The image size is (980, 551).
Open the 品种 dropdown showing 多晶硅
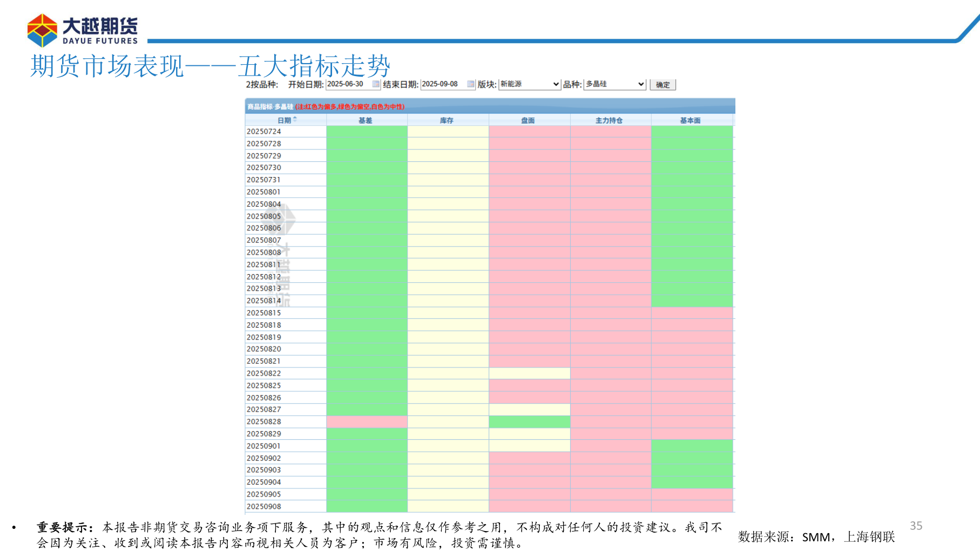coord(613,84)
